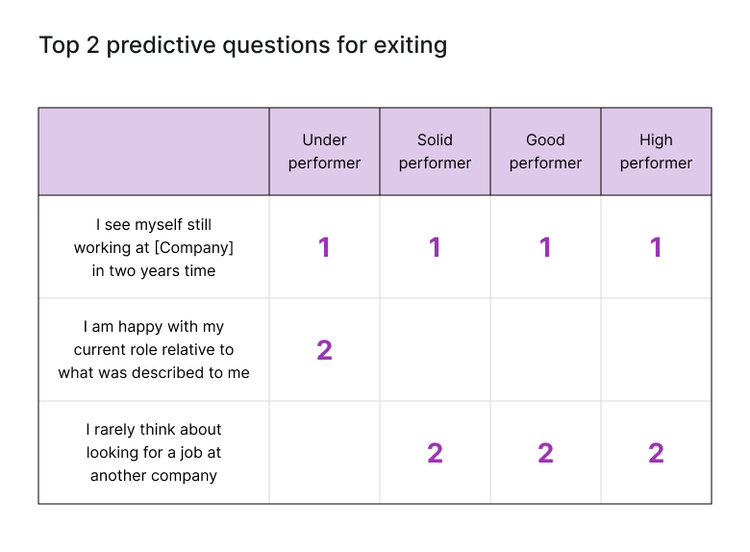This screenshot has height=552, width=750.
Task: Select the 'I see myself still working' row label
Action: [154, 247]
